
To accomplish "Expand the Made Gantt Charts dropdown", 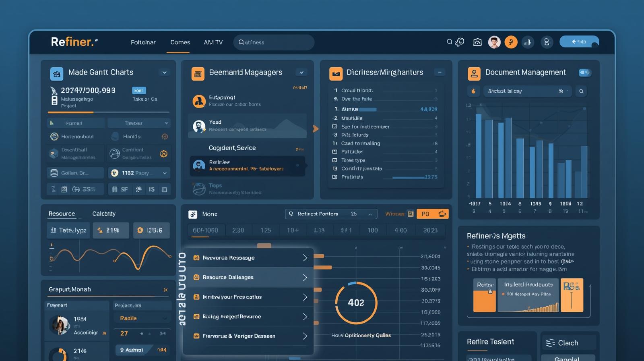I will pyautogui.click(x=164, y=73).
